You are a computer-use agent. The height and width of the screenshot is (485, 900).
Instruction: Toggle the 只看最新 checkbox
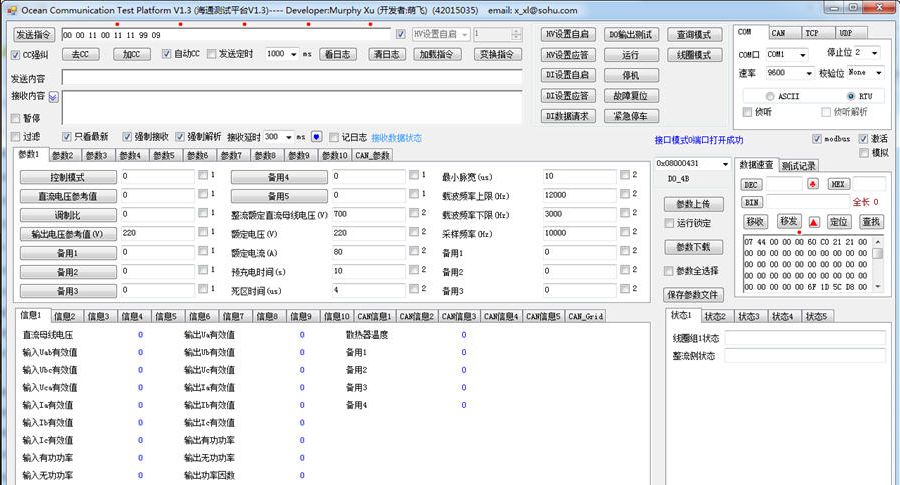(x=67, y=137)
